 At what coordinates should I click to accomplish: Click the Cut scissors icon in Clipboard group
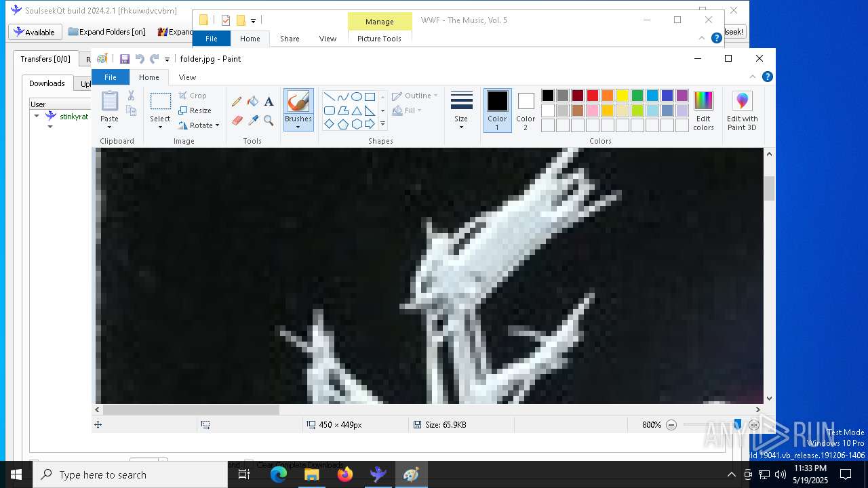click(x=131, y=96)
